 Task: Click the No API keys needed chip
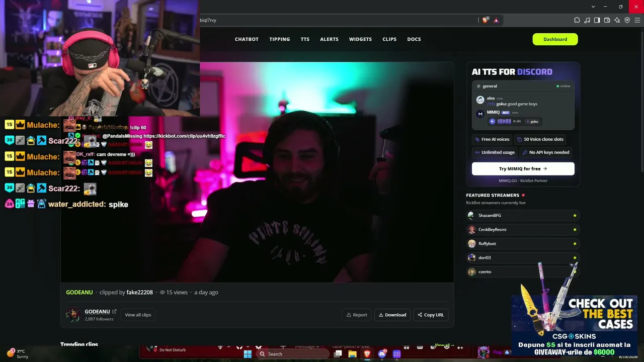pyautogui.click(x=546, y=152)
